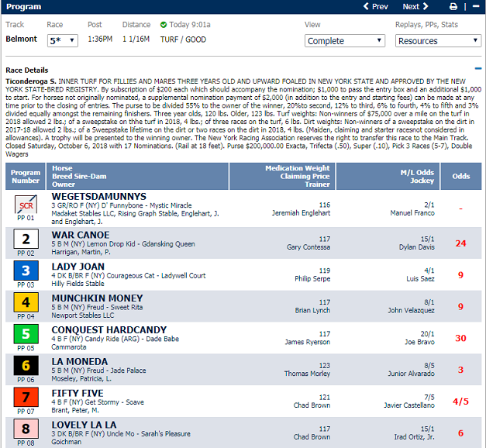This screenshot has height=448, width=486.
Task: Click the printer icon in the Program header
Action: click(453, 7)
